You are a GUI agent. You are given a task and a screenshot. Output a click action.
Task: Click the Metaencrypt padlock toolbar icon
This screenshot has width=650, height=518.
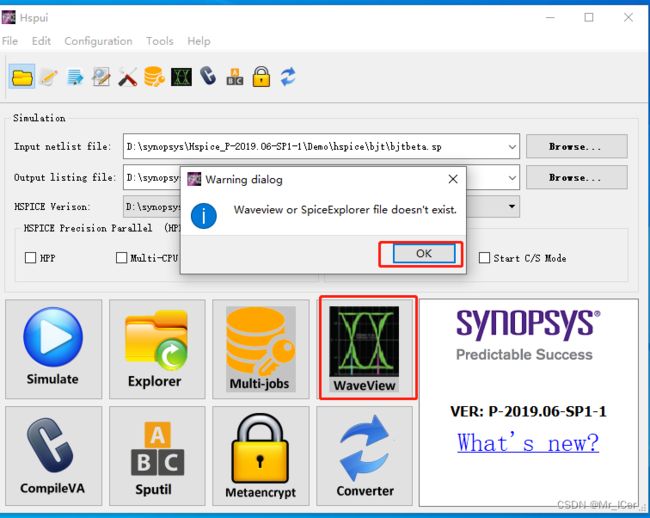tap(261, 77)
